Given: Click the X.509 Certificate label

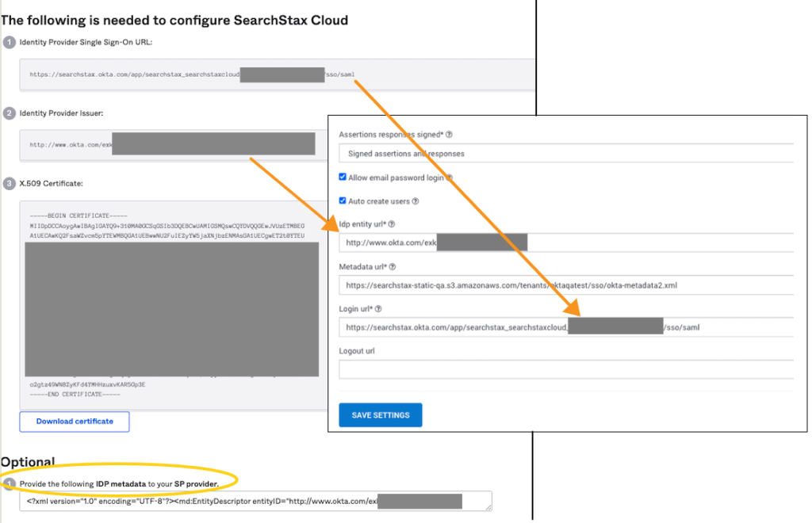Looking at the screenshot, I should pos(52,184).
